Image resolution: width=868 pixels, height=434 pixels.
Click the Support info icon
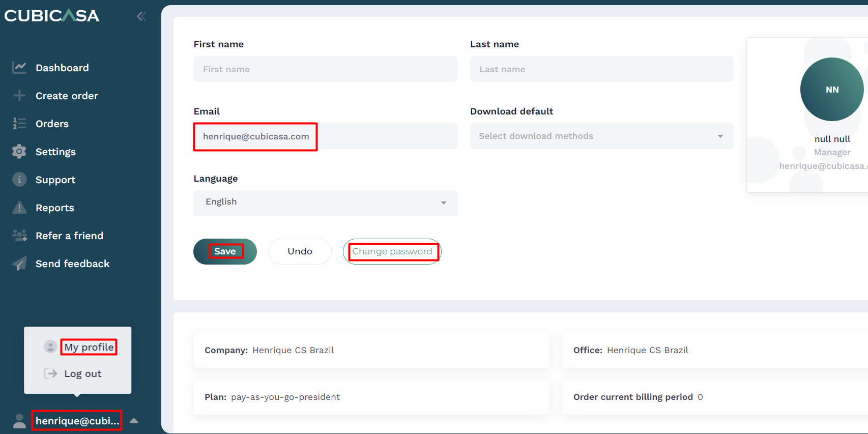19,180
